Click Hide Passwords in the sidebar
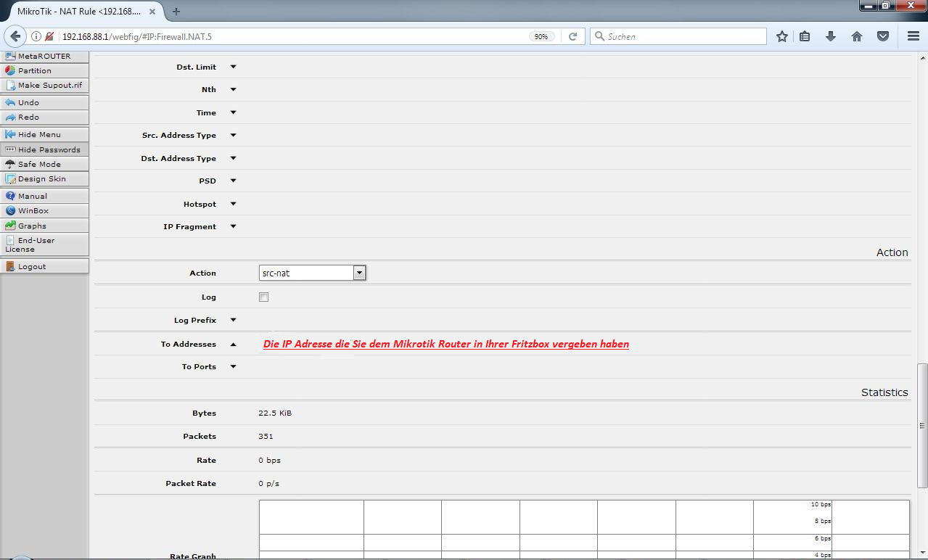The height and width of the screenshot is (560, 928). click(44, 149)
